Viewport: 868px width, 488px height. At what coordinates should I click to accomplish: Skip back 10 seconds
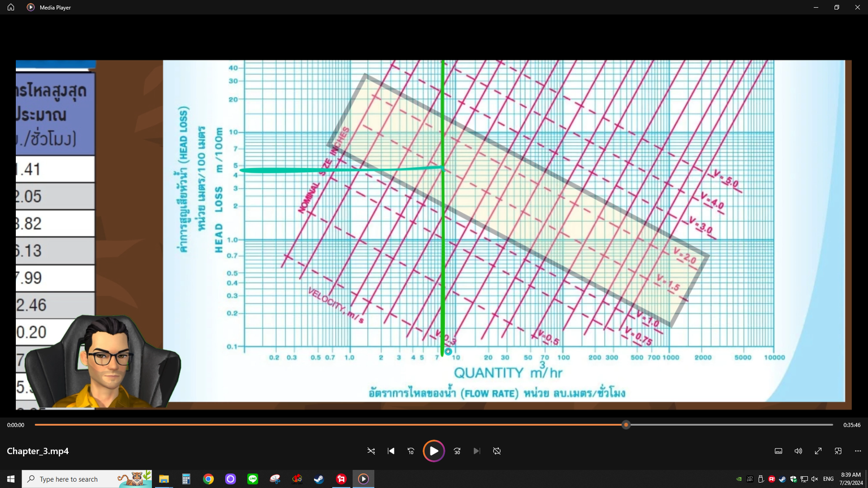411,451
